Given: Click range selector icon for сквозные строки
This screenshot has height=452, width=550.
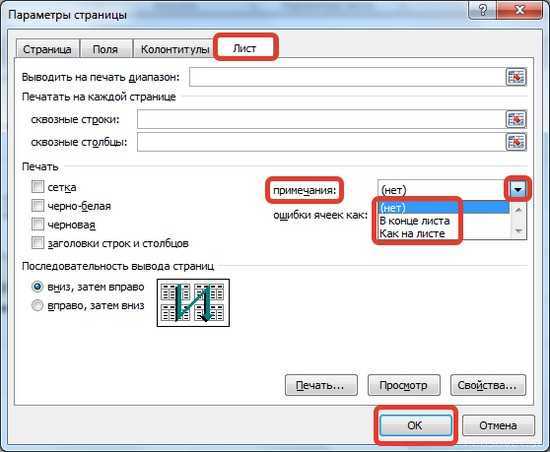Looking at the screenshot, I should (x=516, y=120).
